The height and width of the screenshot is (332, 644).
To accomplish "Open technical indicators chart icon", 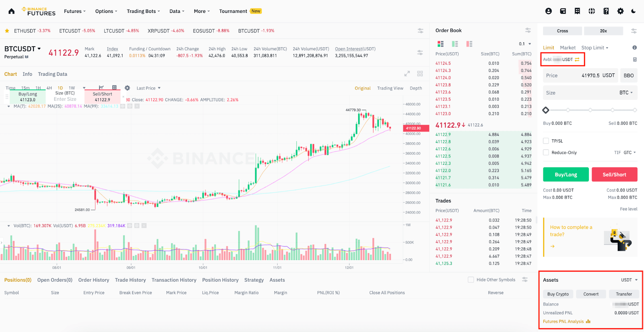I will pos(101,87).
